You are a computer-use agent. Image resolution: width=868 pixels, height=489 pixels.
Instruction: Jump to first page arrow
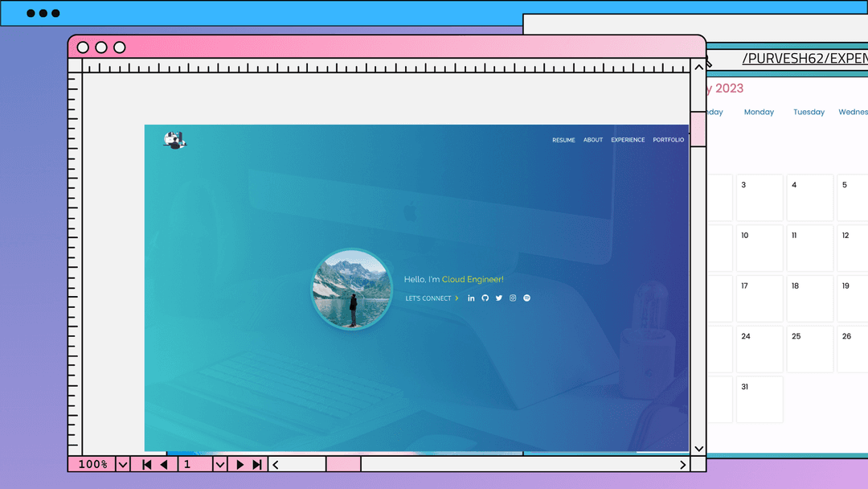pos(147,464)
